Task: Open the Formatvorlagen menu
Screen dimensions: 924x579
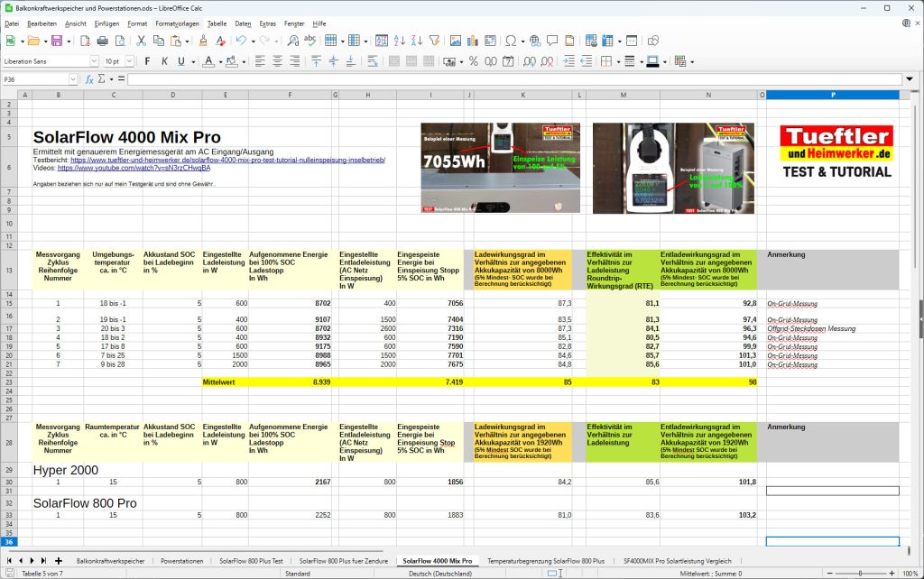Action: point(178,23)
